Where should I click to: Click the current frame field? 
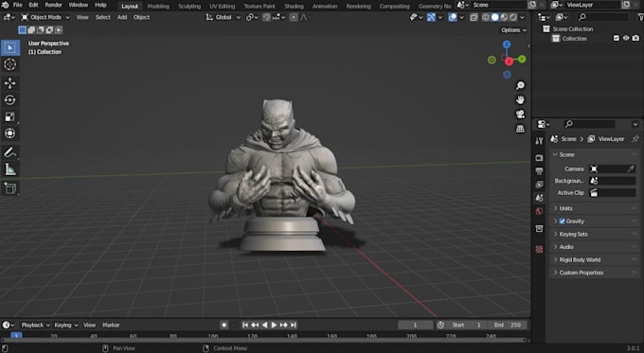click(415, 325)
